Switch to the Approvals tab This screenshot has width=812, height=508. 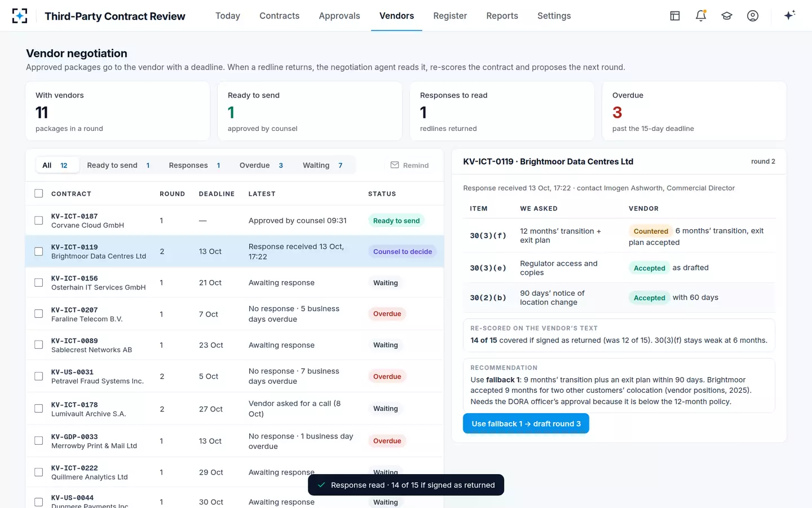(339, 16)
